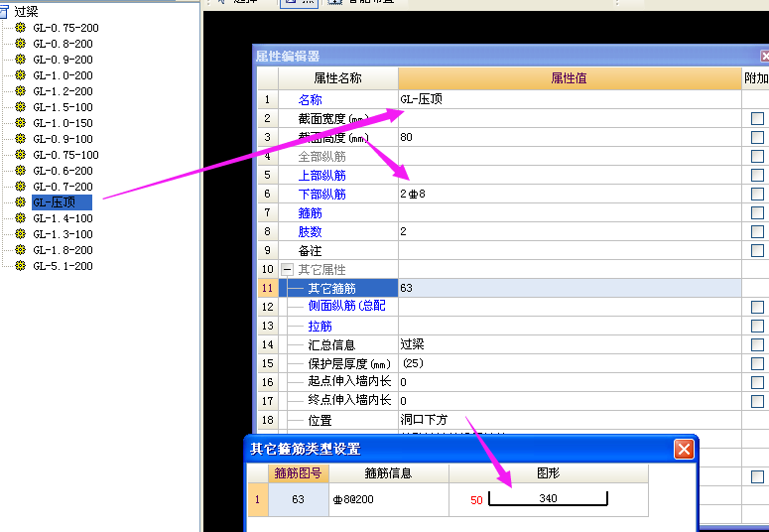Click the stirrup shape dimension 340
Viewport: 769px width, 532px height.
(x=548, y=498)
